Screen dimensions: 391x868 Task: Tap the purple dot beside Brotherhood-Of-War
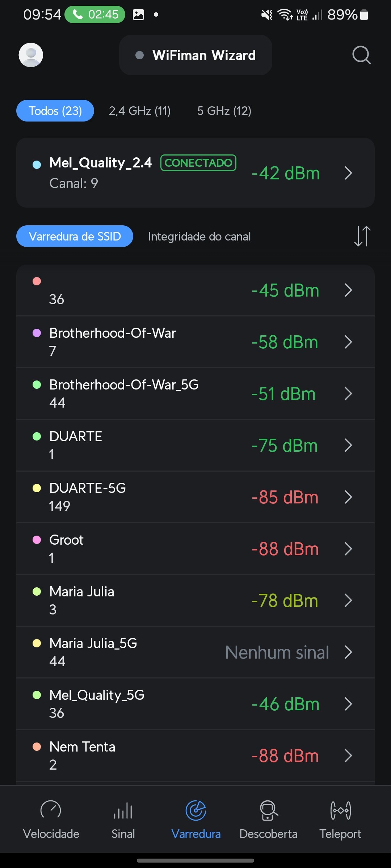[37, 333]
